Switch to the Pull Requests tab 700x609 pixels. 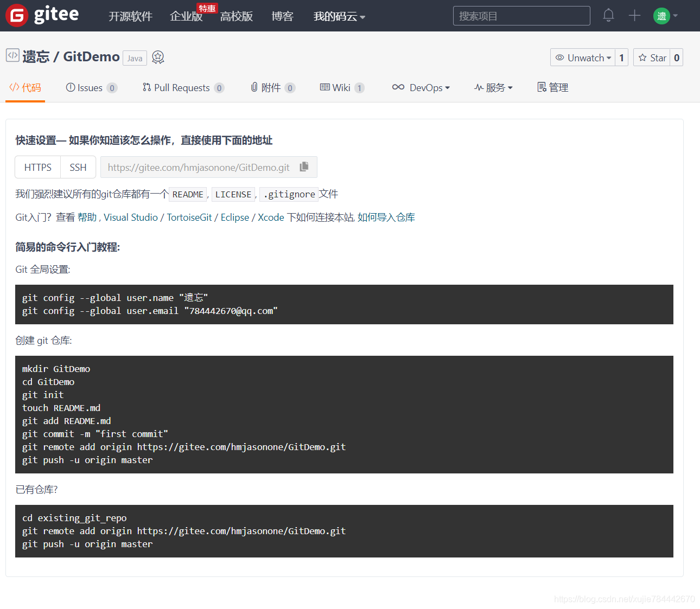183,87
